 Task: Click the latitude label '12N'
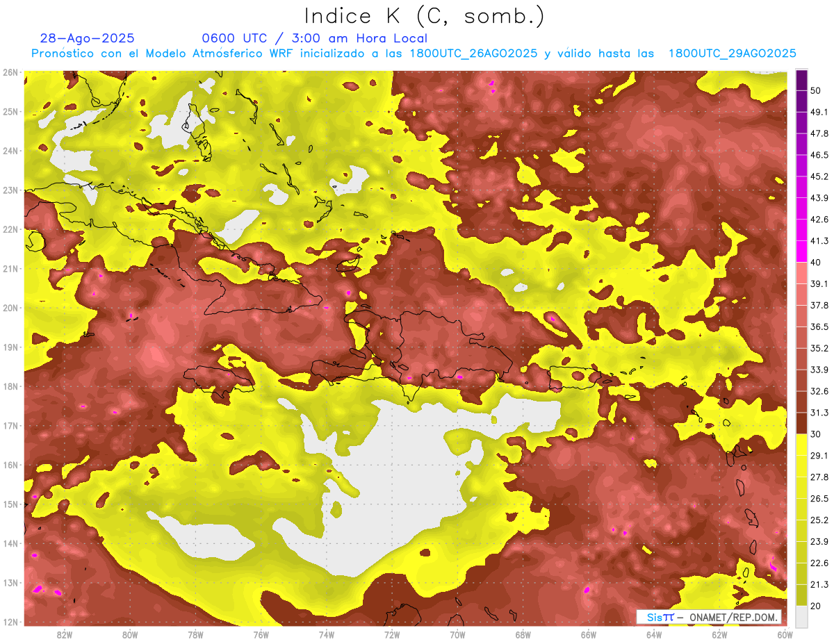[10, 622]
